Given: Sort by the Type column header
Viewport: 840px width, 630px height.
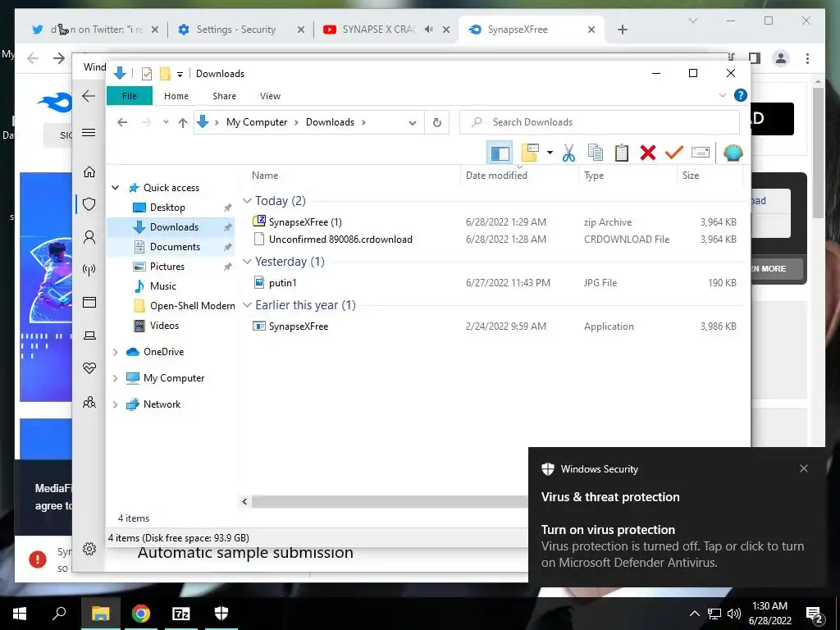Looking at the screenshot, I should [x=594, y=176].
